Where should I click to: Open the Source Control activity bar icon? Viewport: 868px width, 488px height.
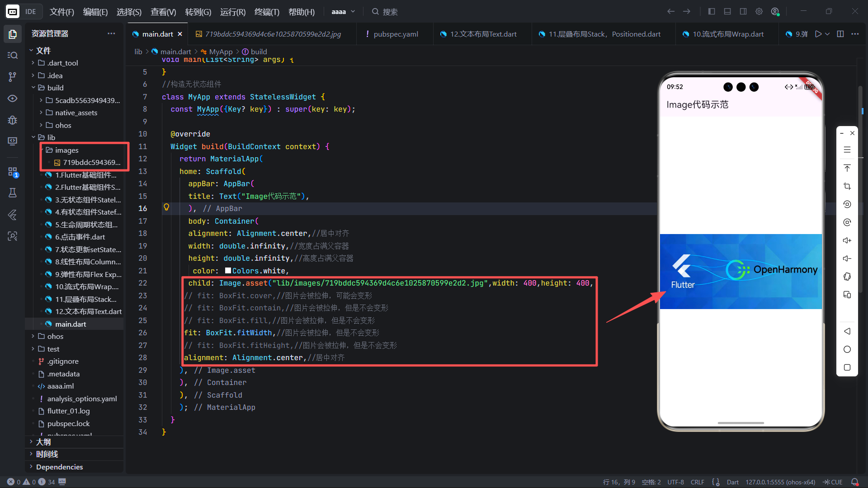point(12,77)
